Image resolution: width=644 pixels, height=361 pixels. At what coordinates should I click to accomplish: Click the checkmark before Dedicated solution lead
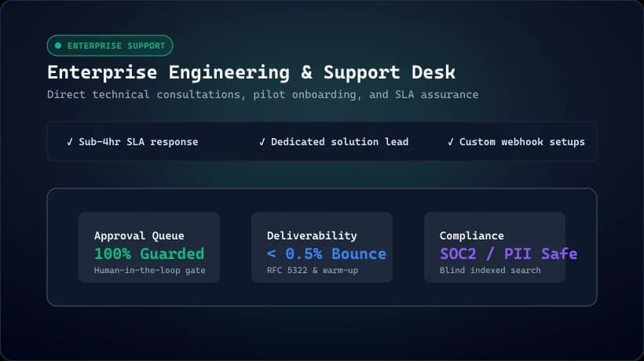click(x=262, y=142)
